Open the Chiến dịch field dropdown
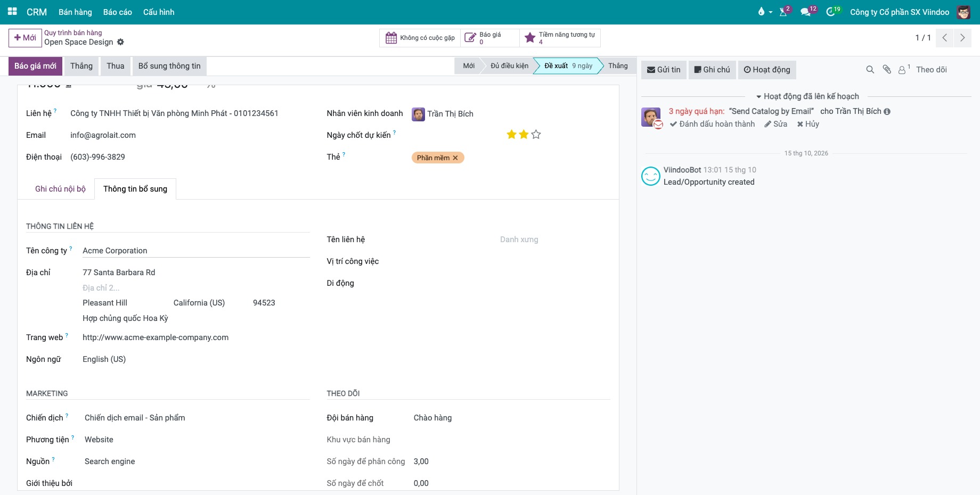This screenshot has width=980, height=495. click(x=196, y=418)
